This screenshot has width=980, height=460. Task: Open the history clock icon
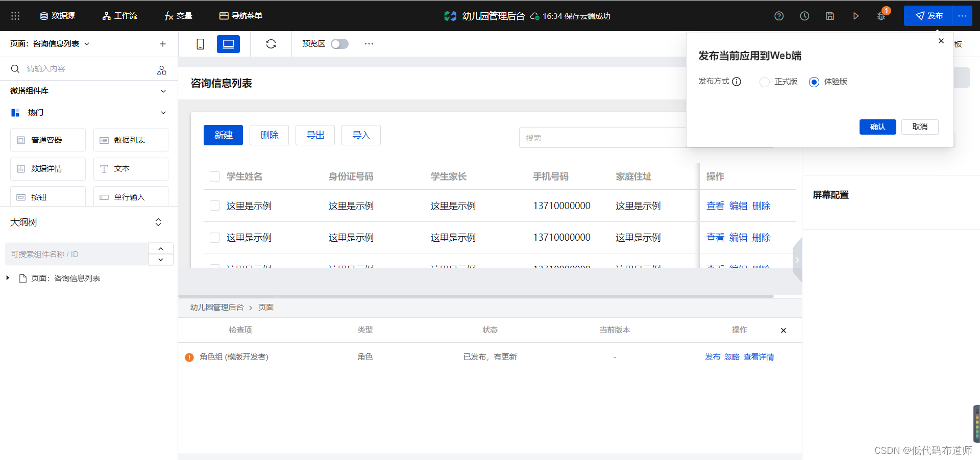[804, 16]
